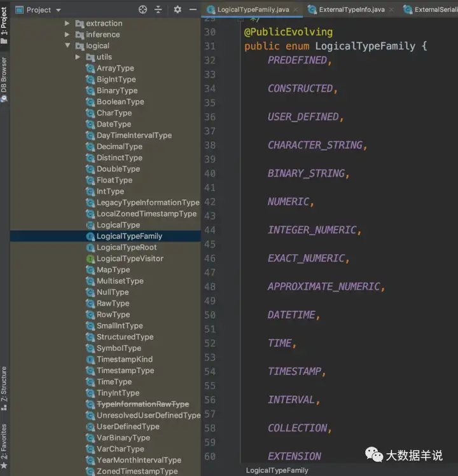Select SymbolType in project tree

(x=119, y=348)
